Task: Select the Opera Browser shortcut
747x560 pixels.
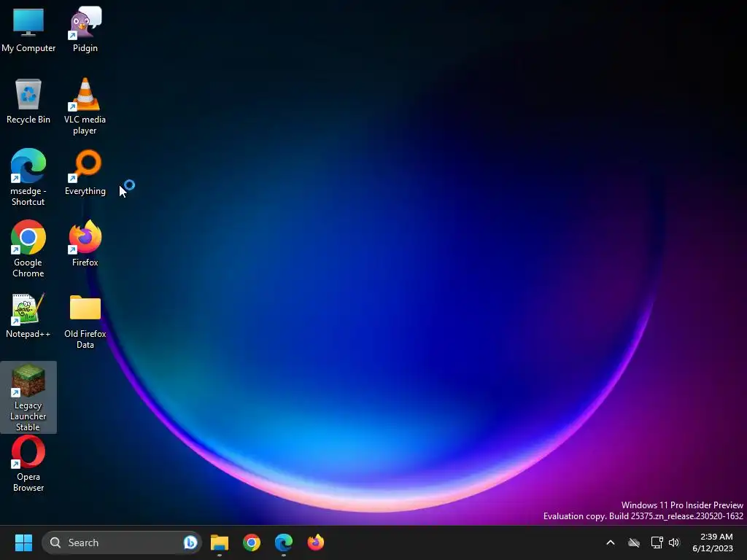Action: tap(28, 464)
